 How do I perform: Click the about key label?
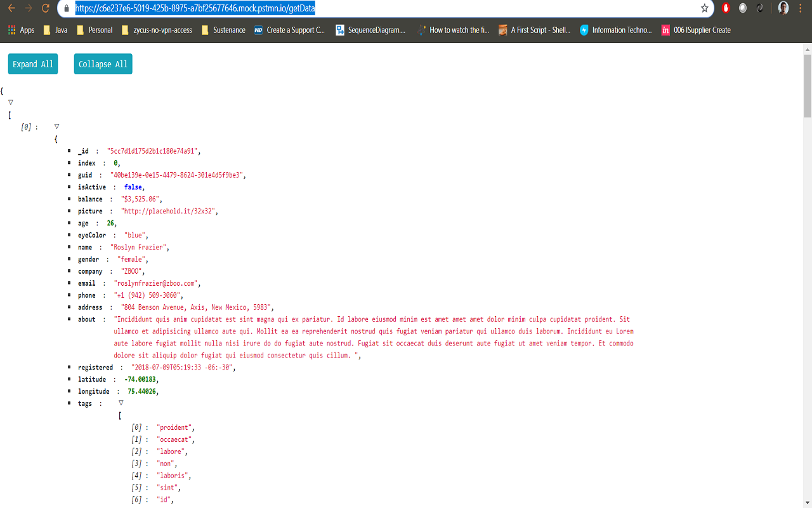coord(87,319)
